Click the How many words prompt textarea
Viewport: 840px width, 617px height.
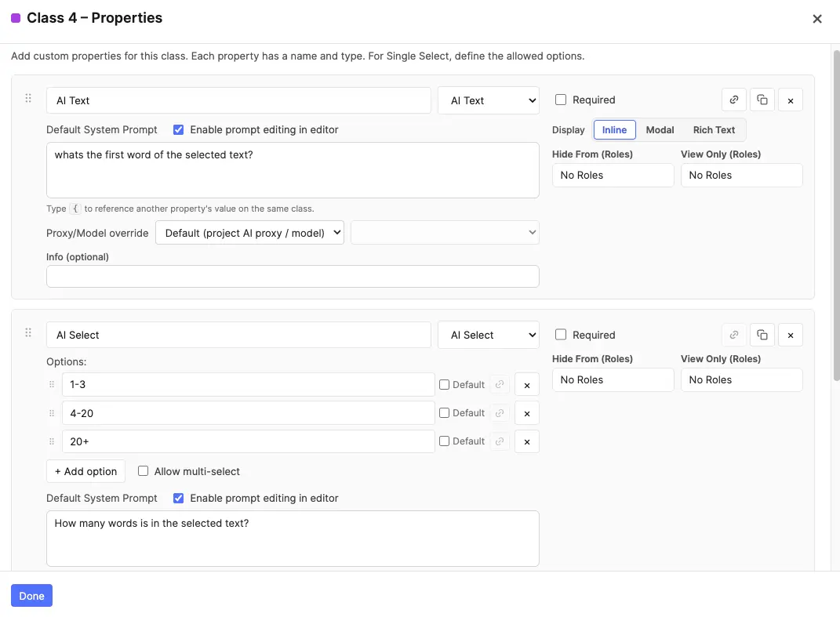point(293,539)
